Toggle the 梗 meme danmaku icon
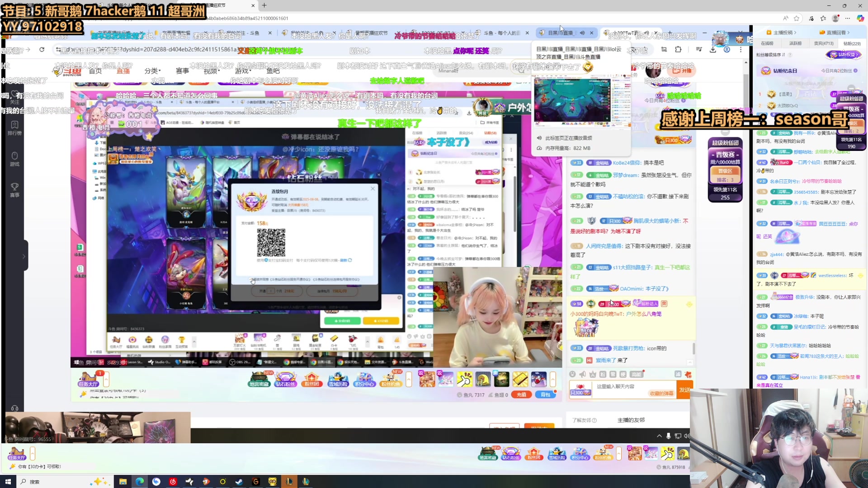868x488 pixels. [623, 374]
